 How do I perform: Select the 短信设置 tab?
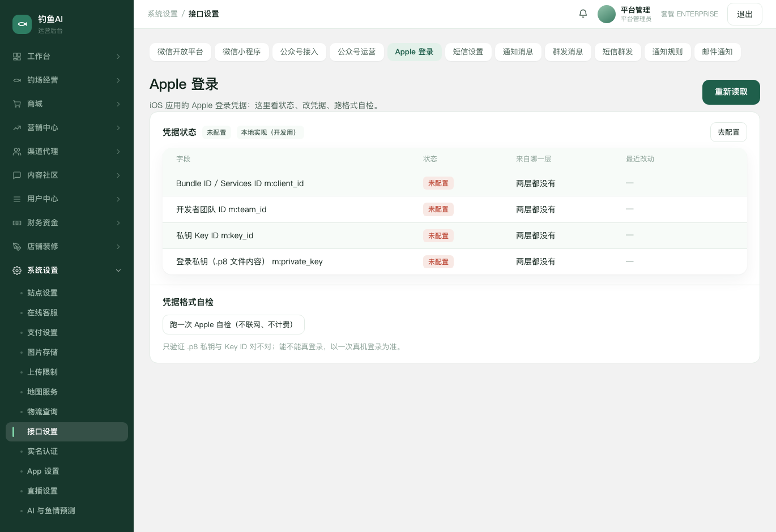pos(468,52)
